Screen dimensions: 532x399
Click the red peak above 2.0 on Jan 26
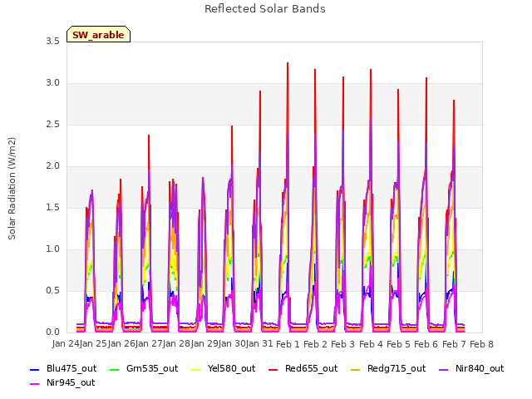click(x=149, y=137)
